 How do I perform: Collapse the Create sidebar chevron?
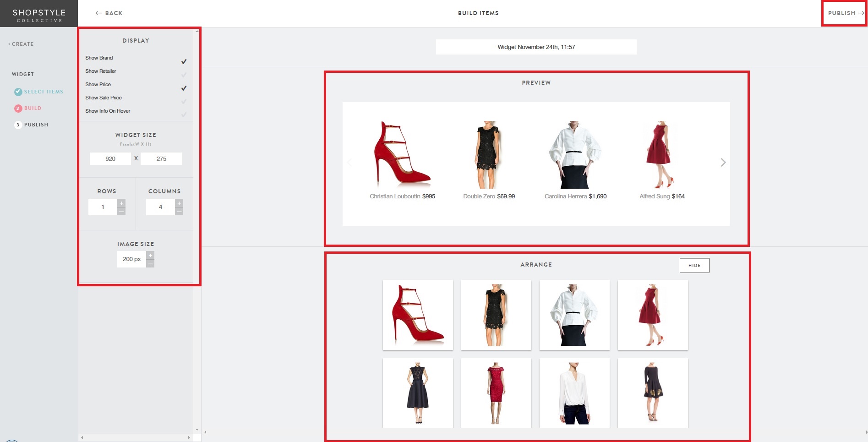point(9,44)
